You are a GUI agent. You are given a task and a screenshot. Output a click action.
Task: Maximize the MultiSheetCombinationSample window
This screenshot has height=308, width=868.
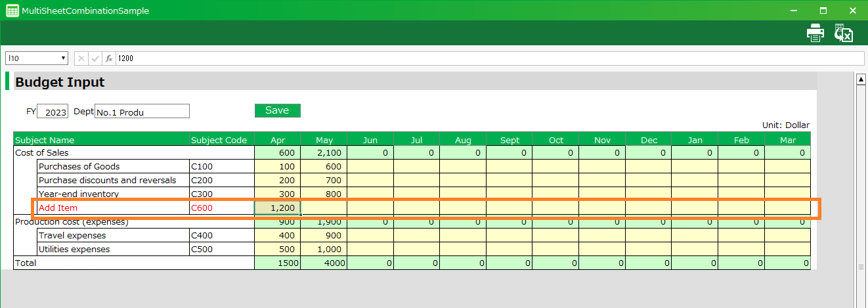click(823, 11)
